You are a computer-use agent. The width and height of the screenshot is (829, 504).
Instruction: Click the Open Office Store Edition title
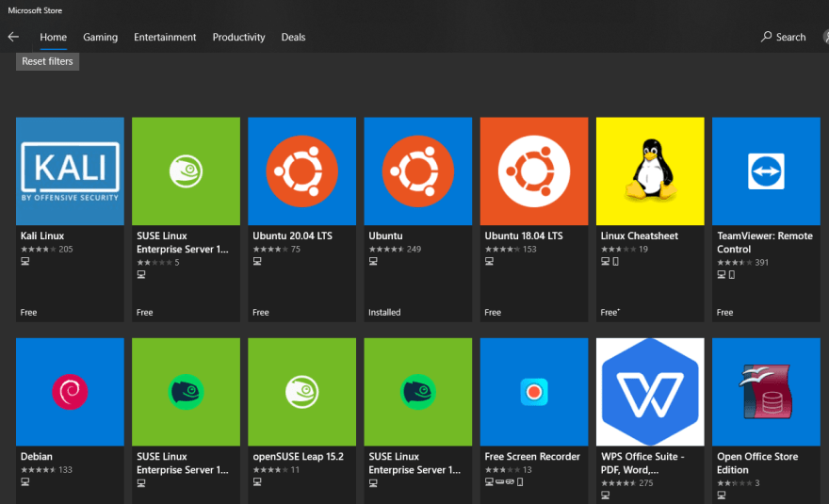click(x=757, y=463)
